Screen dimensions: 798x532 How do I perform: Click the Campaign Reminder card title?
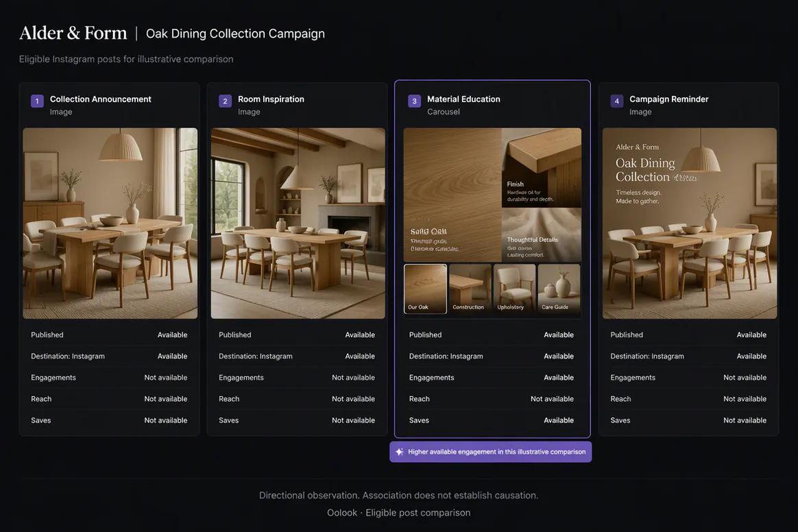click(x=668, y=99)
